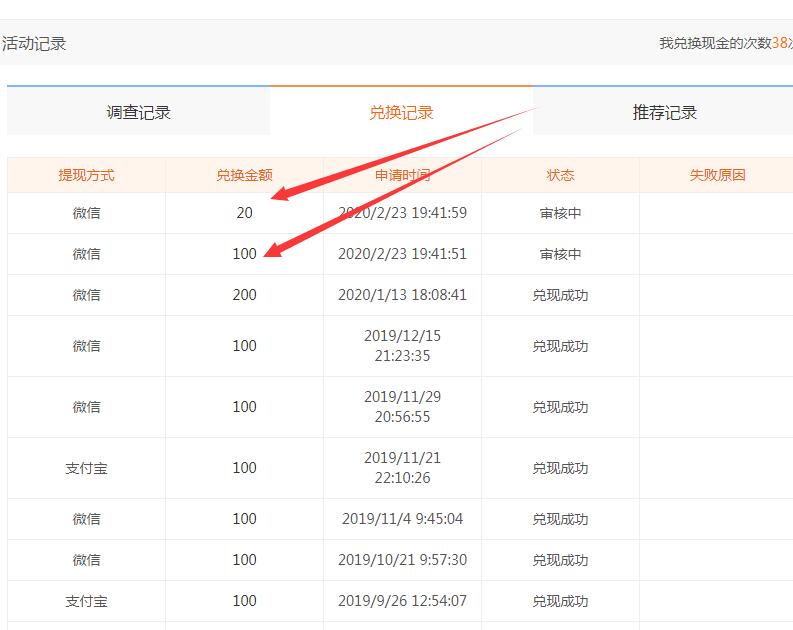Click the time 2019/11/21 22:10:26
The image size is (793, 630).
point(403,468)
